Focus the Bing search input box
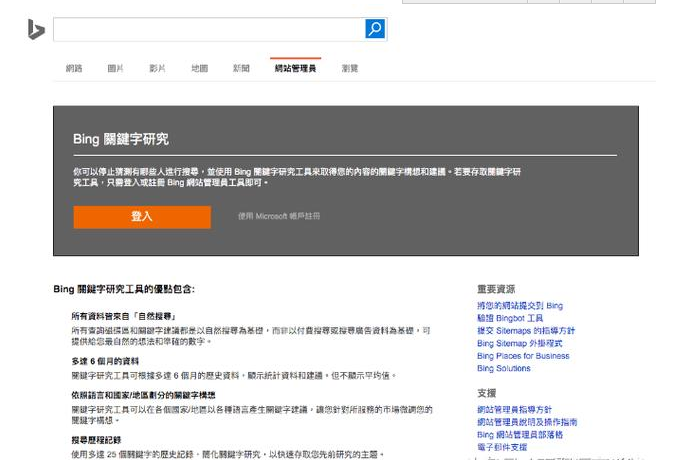682x460 pixels. pyautogui.click(x=208, y=29)
